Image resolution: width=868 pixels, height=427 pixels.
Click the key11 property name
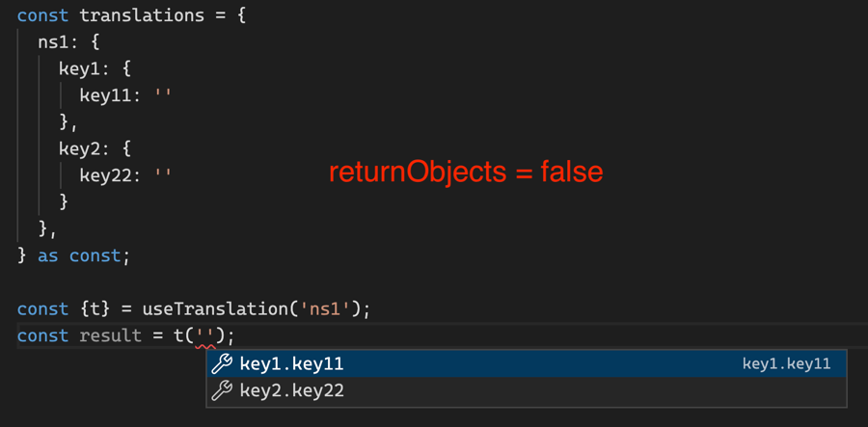pos(106,95)
